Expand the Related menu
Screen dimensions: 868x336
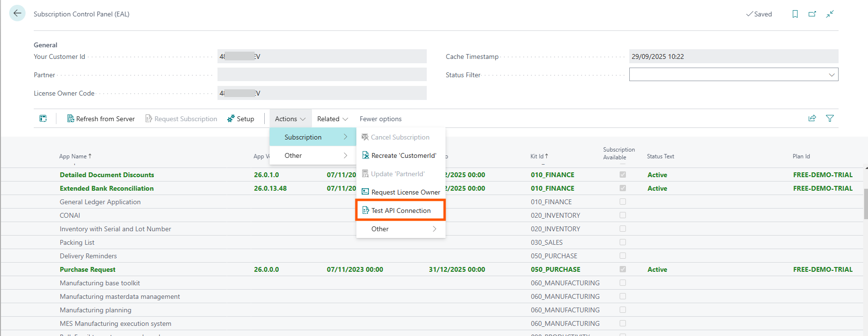pos(332,119)
